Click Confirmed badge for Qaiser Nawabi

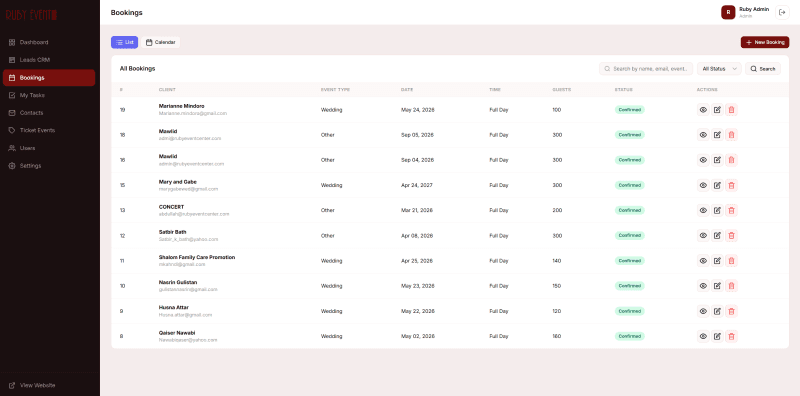pos(630,336)
